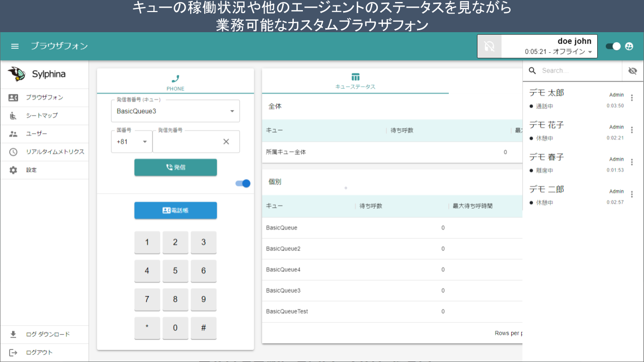Select agent デモ 太郎

click(x=547, y=93)
